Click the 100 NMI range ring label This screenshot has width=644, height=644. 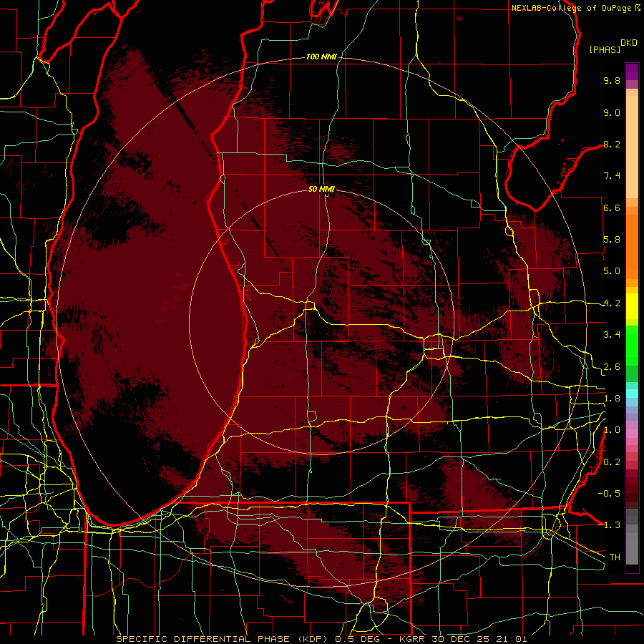pos(321,57)
